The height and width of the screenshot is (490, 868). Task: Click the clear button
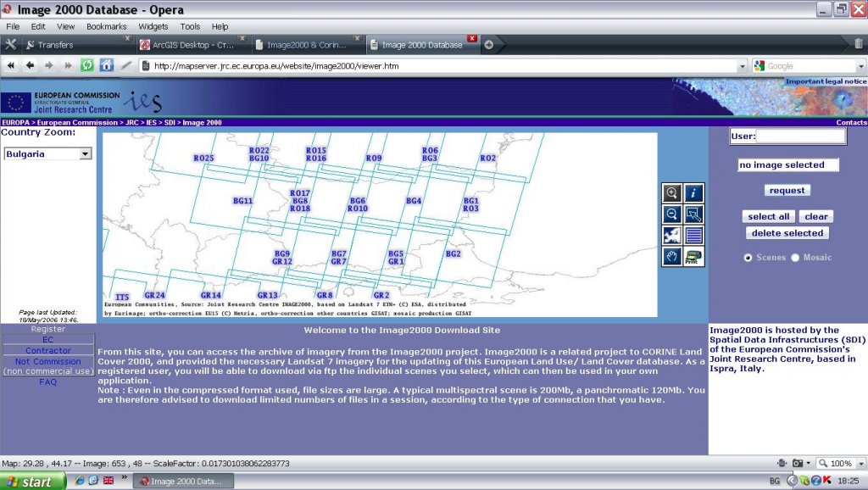click(816, 216)
